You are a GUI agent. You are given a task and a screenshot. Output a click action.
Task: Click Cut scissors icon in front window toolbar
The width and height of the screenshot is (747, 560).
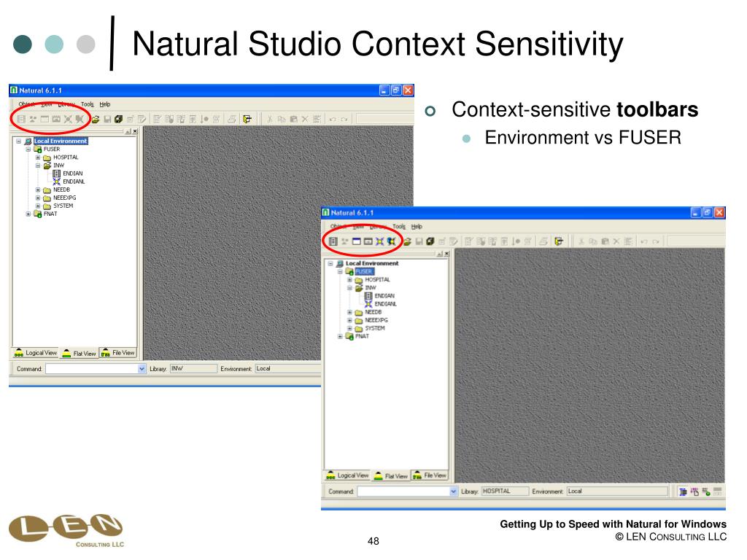[581, 241]
